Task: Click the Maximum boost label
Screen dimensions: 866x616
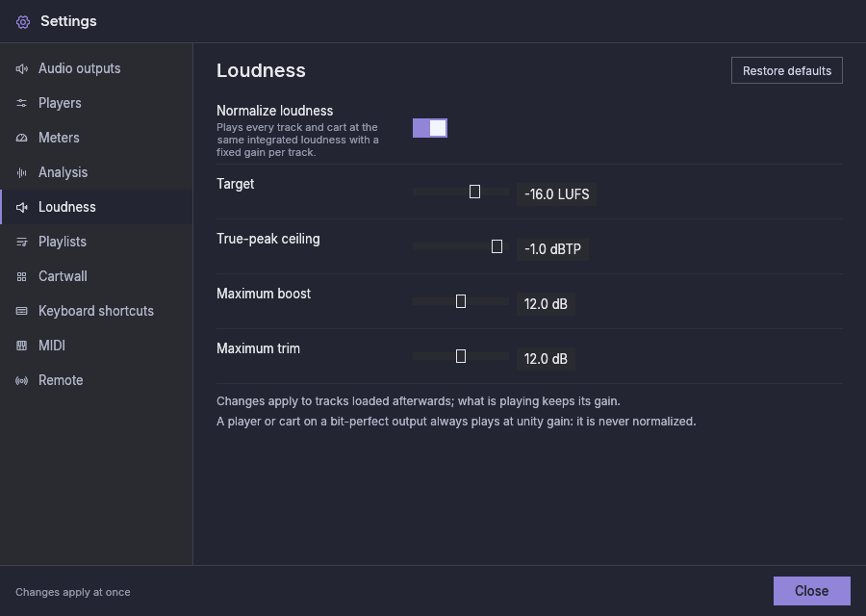Action: [x=264, y=294]
